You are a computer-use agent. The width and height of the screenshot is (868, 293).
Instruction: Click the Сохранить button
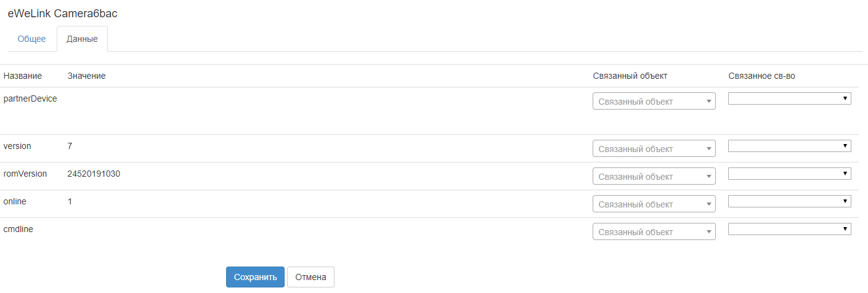[x=255, y=277]
